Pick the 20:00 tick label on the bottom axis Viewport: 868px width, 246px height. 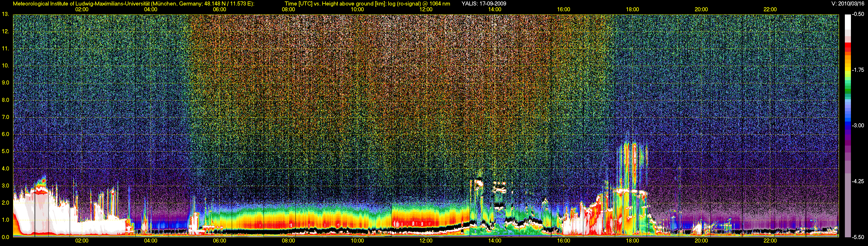pos(701,241)
